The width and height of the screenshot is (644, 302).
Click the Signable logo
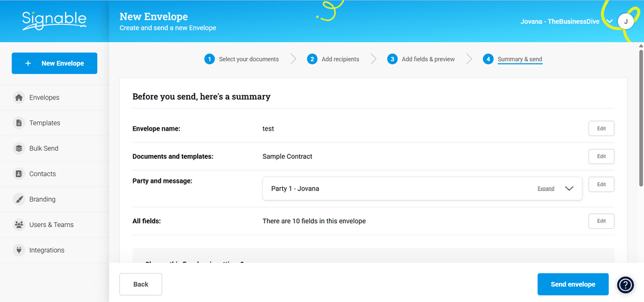pyautogui.click(x=54, y=21)
